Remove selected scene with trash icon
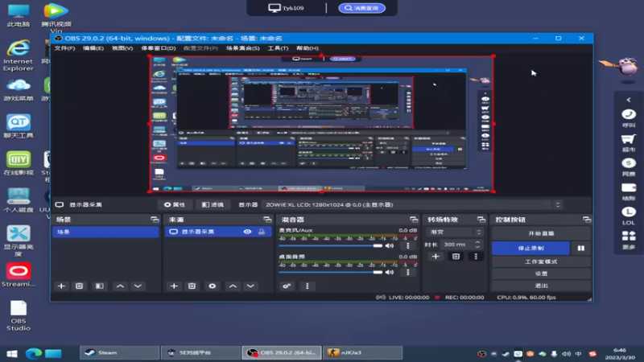 click(79, 286)
